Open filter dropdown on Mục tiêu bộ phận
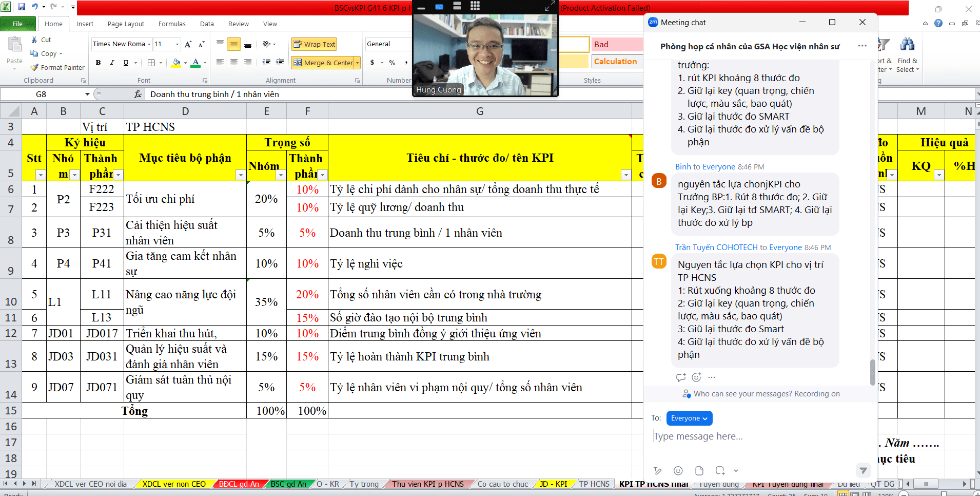 pyautogui.click(x=241, y=175)
